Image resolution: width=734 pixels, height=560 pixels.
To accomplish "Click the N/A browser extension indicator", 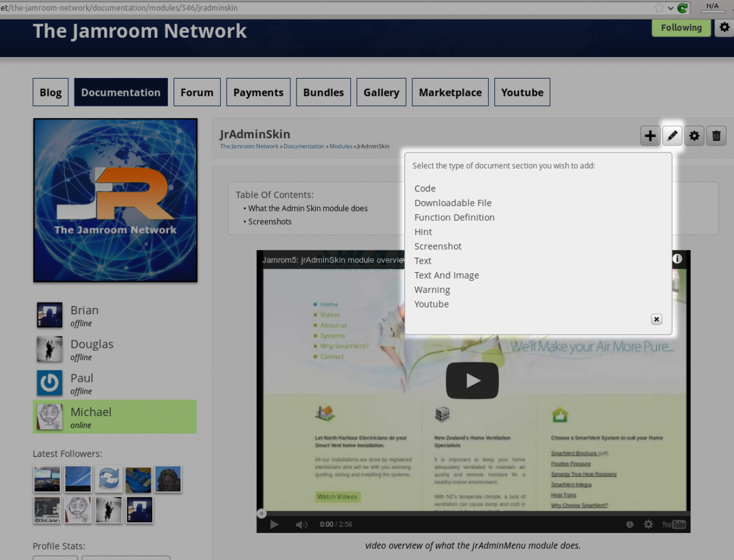I will (x=712, y=7).
